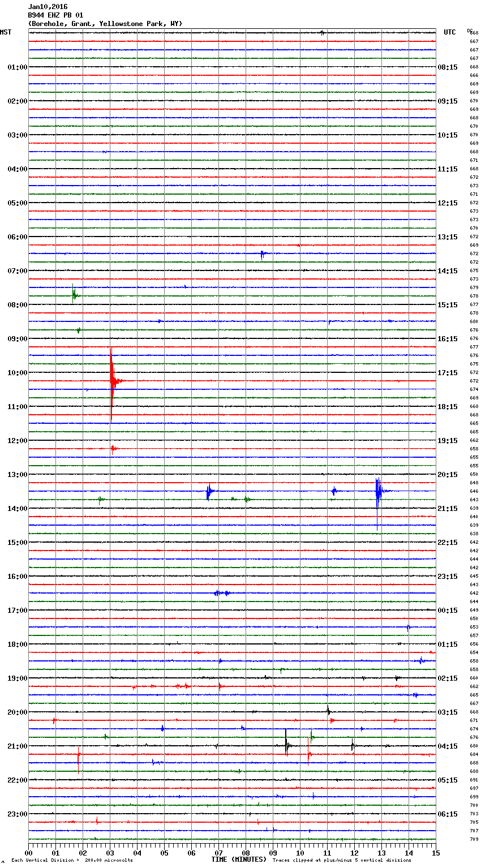Viewport: 481px width, 868px height.
Task: Pick the blue burst in the 16:00 hour
Action: 221,593
